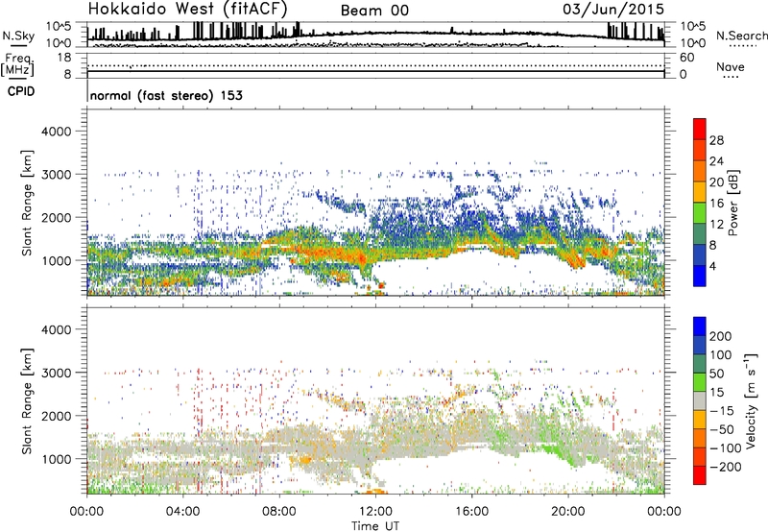Click the '60' tick right of frequency panel

click(x=687, y=58)
